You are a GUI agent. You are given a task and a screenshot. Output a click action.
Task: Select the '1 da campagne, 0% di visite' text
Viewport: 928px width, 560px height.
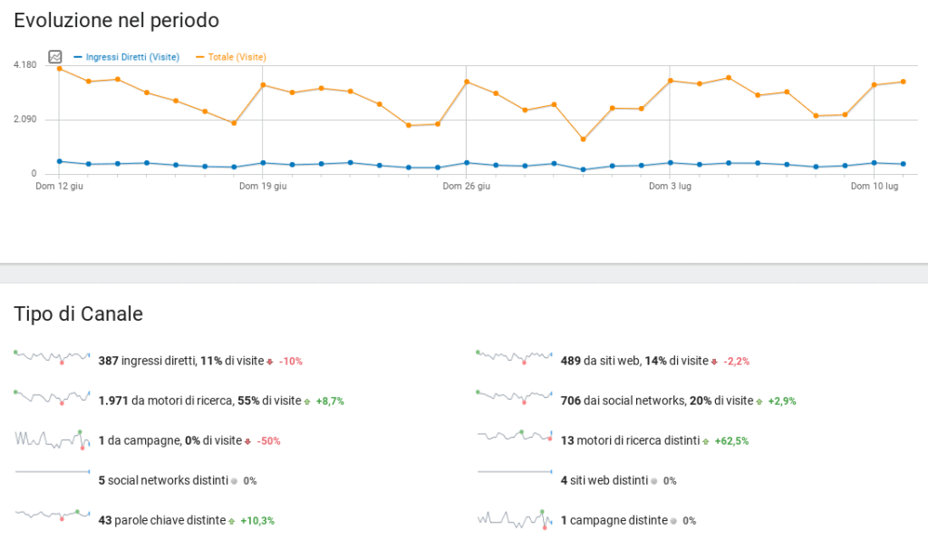[169, 440]
